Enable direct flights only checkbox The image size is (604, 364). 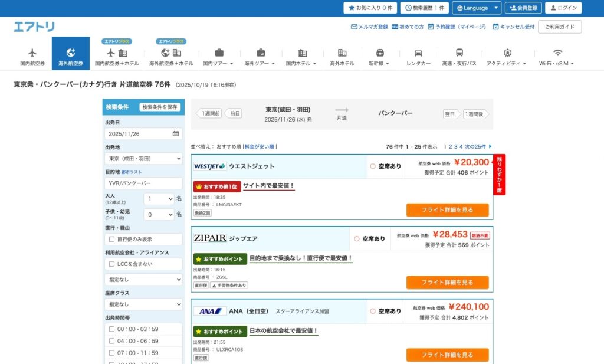point(111,240)
